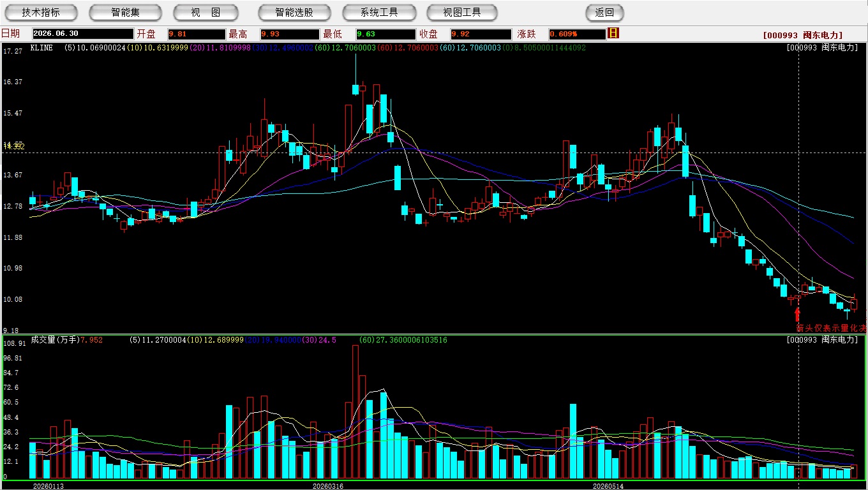
Task: Click the 成交量(万手) volume label
Action: click(x=55, y=340)
